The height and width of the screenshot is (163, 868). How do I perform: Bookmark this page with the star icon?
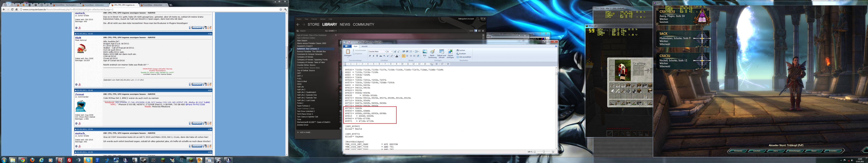(x=281, y=9)
